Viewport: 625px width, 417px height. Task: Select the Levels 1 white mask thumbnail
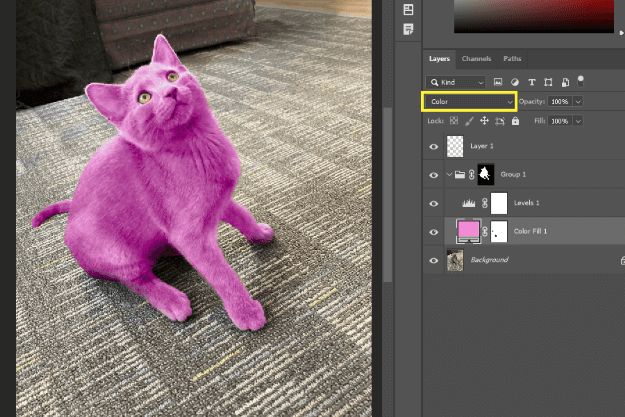tap(499, 203)
